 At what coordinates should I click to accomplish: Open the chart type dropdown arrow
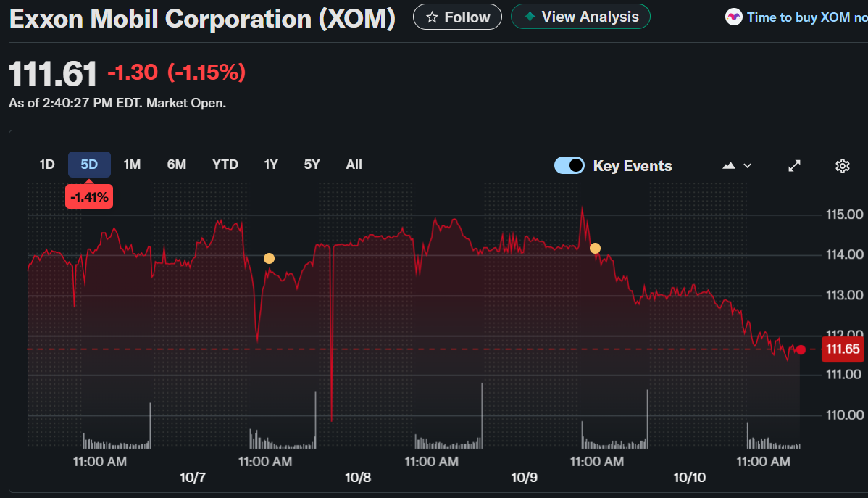tap(748, 166)
